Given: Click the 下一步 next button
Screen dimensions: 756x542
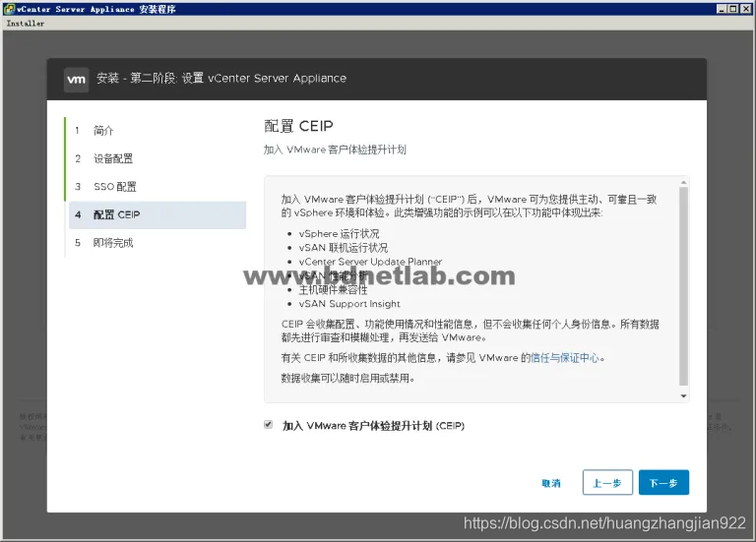Looking at the screenshot, I should (x=663, y=482).
